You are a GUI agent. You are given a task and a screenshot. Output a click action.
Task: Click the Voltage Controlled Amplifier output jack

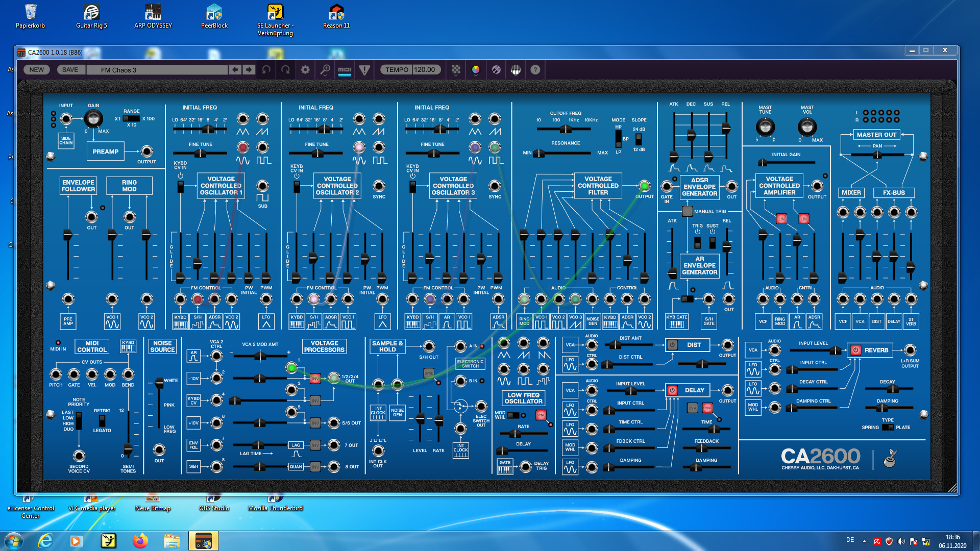(817, 186)
